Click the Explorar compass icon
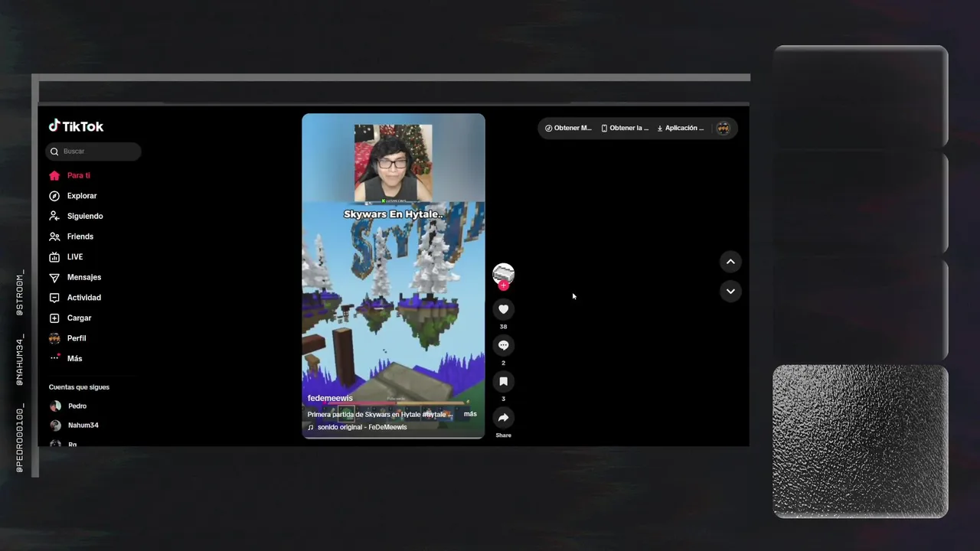Screen dimensions: 980x551 (x=54, y=196)
